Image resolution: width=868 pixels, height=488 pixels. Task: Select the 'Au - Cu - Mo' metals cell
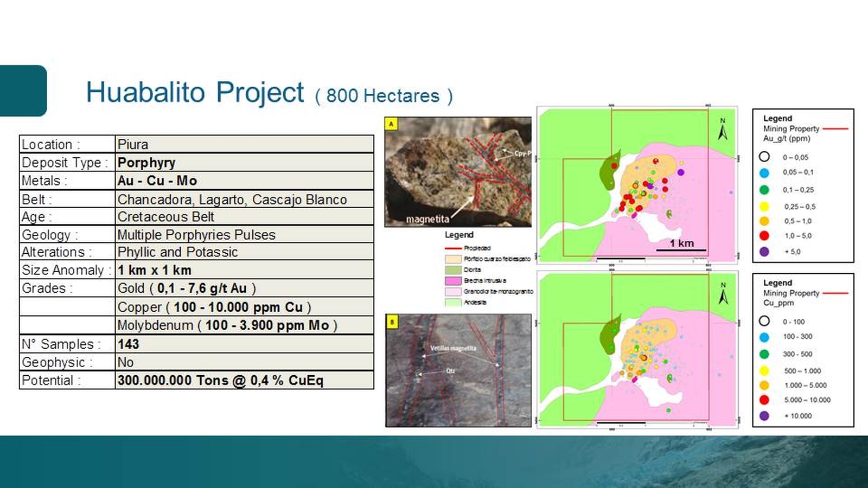[x=244, y=181]
